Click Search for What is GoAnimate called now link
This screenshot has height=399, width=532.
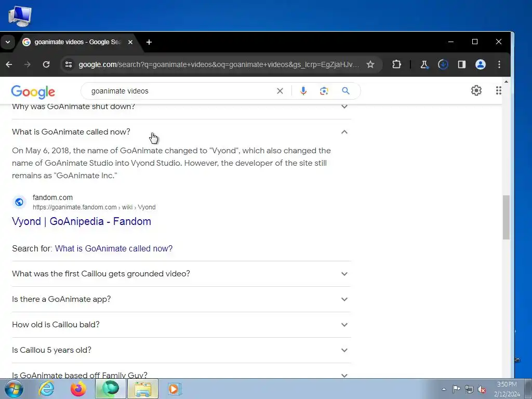point(114,249)
